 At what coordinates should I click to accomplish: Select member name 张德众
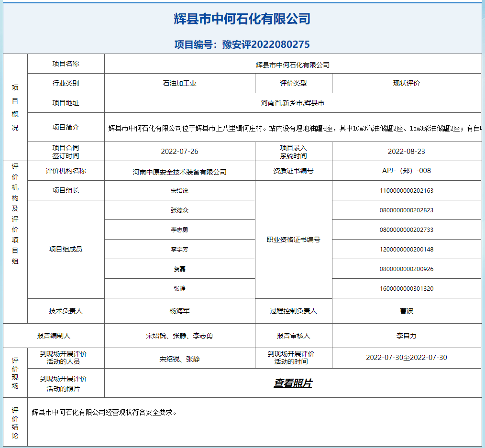(x=180, y=210)
